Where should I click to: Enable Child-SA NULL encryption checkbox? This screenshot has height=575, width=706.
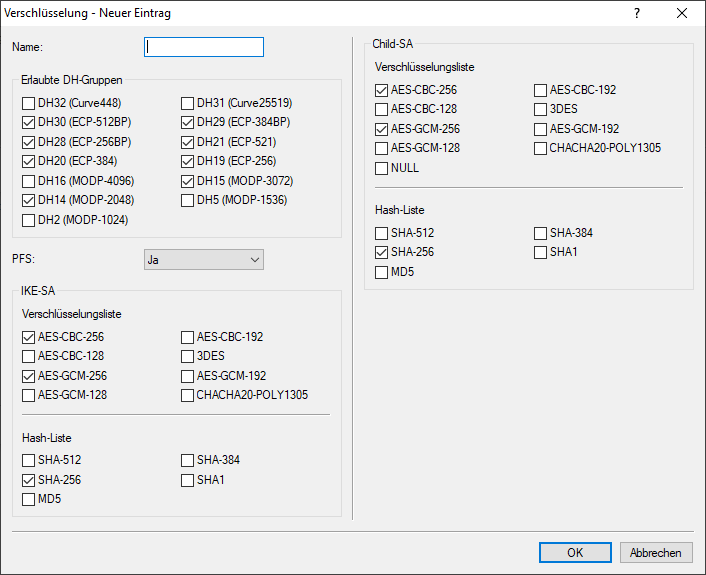(x=382, y=168)
